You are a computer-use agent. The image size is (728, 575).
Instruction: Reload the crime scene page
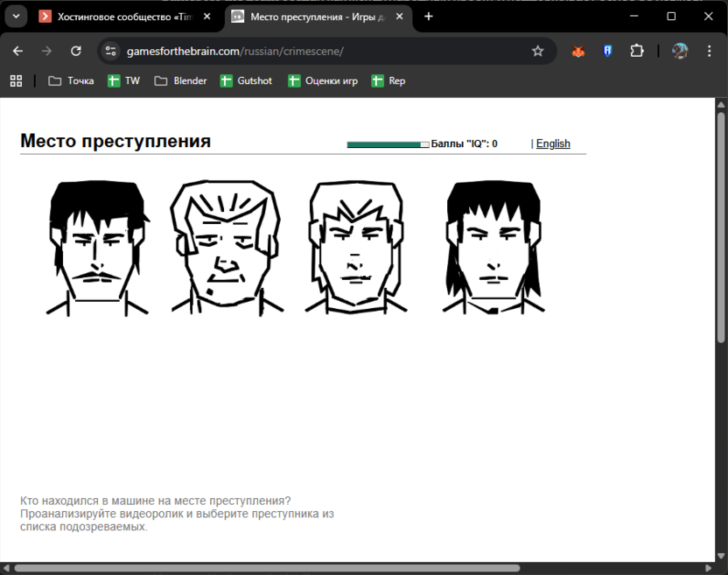[x=77, y=51]
